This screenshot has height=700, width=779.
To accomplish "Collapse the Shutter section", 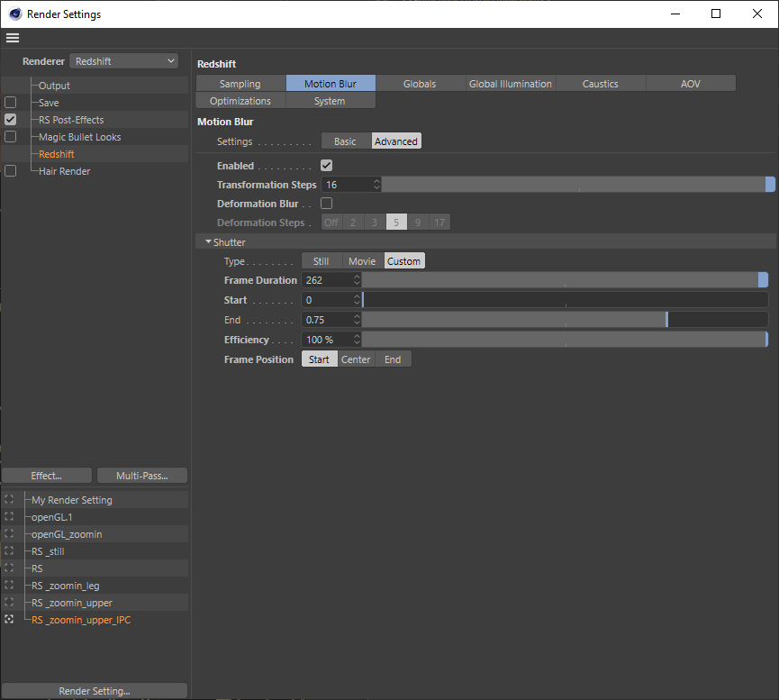I will pos(209,241).
